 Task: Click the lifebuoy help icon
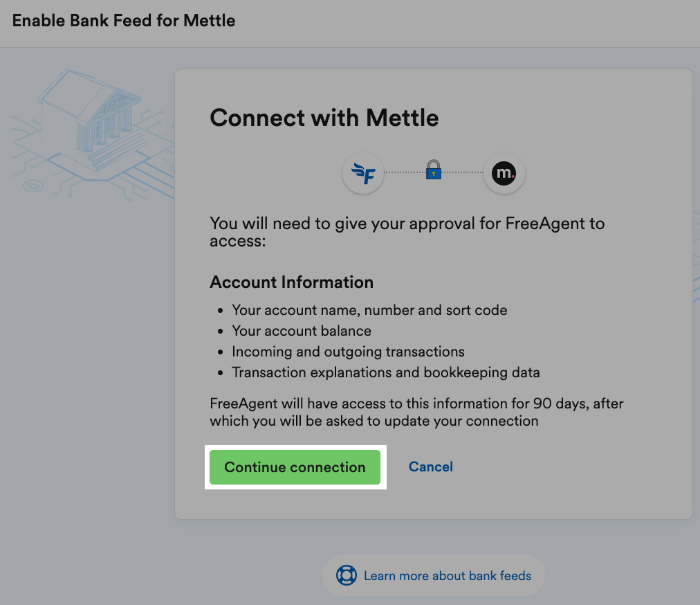[x=346, y=575]
